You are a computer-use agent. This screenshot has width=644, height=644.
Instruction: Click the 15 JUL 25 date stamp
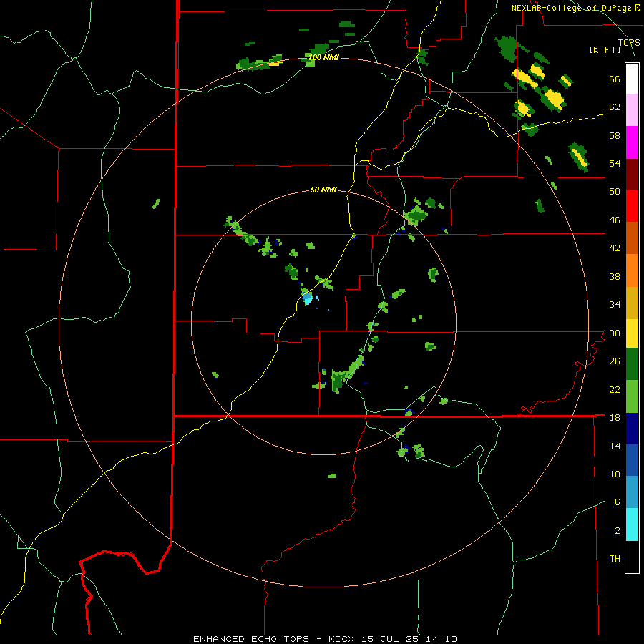pos(390,639)
